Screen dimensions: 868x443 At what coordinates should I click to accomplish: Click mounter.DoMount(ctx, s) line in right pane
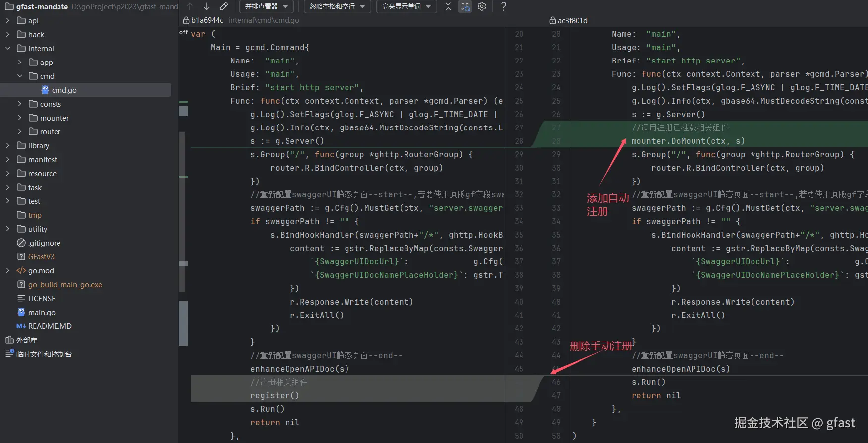[x=688, y=141]
